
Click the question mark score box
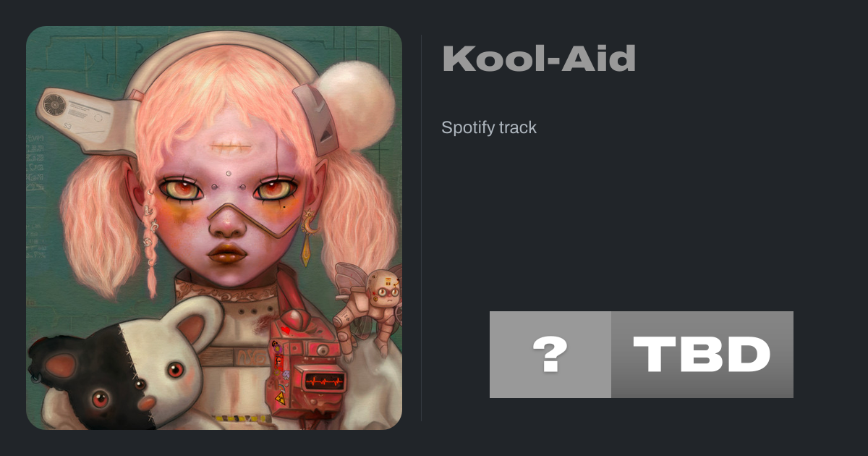tap(550, 355)
